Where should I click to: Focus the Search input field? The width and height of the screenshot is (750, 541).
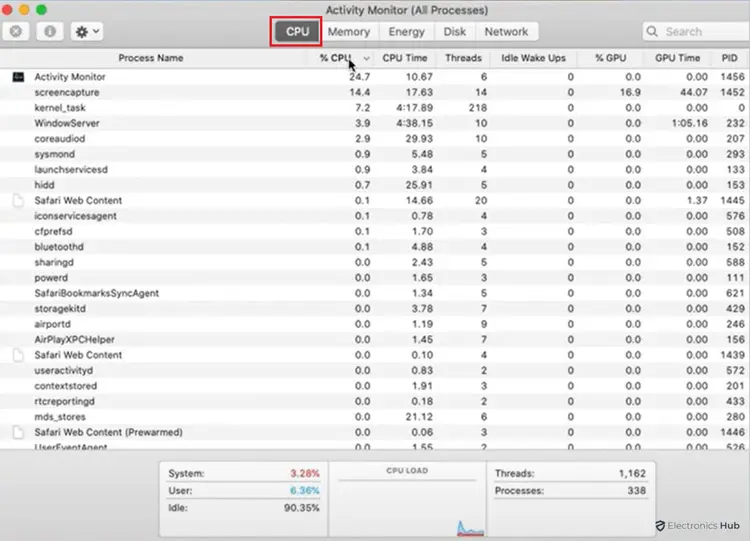[x=696, y=32]
